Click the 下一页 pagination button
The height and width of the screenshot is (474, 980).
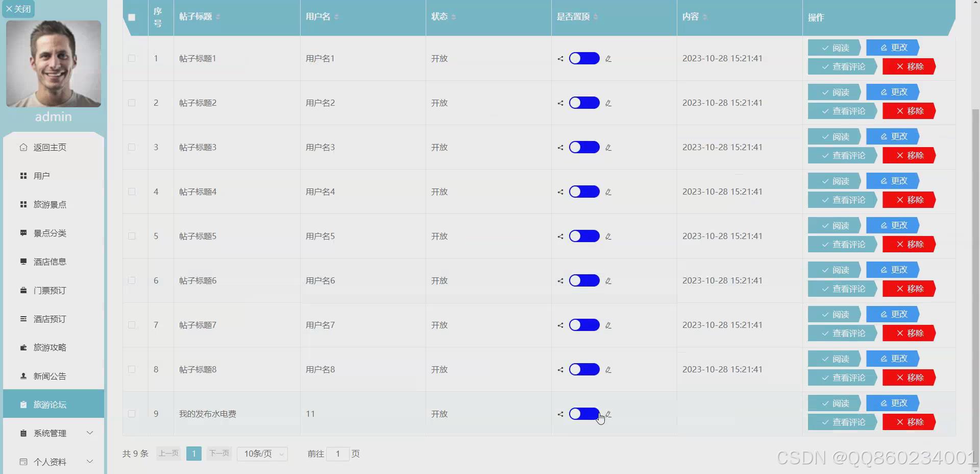(219, 454)
